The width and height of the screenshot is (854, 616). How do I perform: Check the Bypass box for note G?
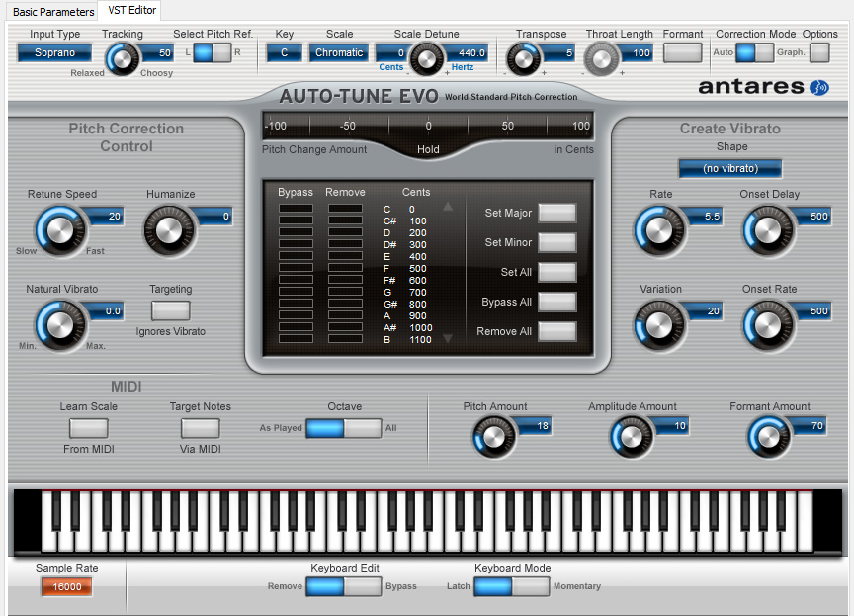(296, 292)
